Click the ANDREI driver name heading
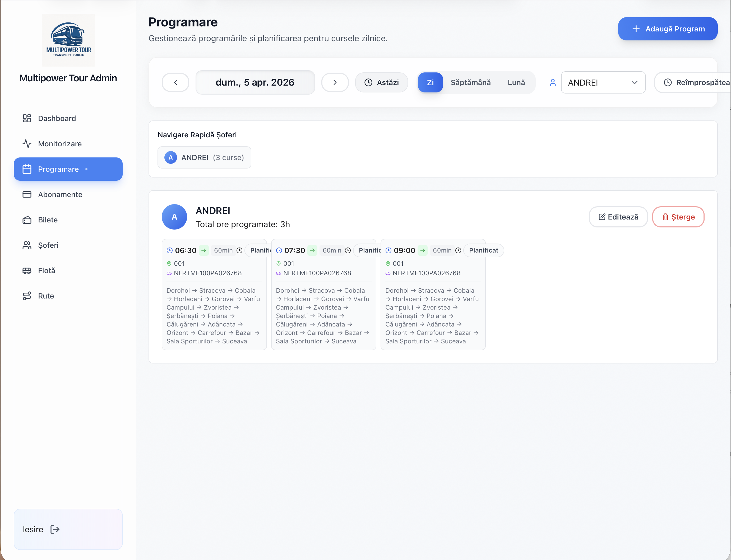This screenshot has height=560, width=731. tap(213, 211)
